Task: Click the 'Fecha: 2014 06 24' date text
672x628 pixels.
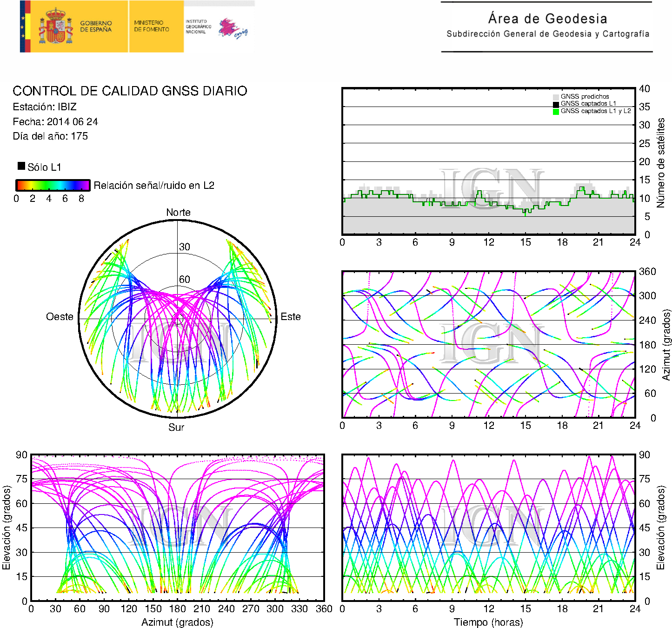Action: point(55,122)
